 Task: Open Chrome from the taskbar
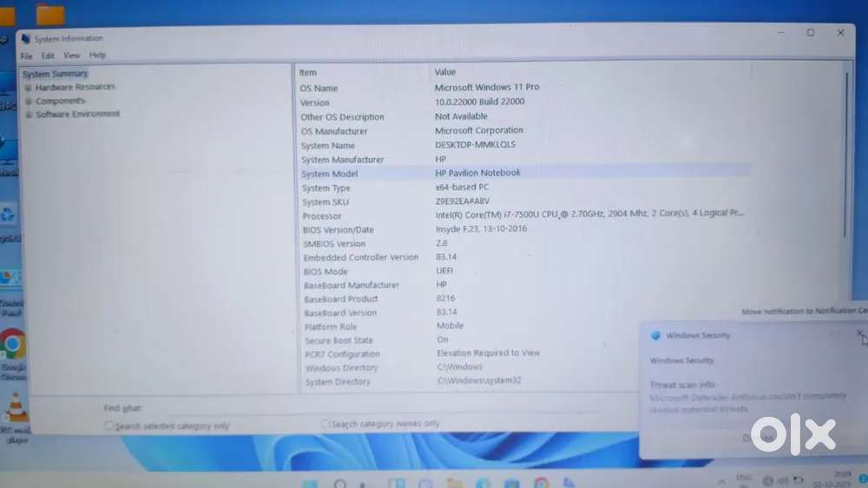pyautogui.click(x=541, y=484)
